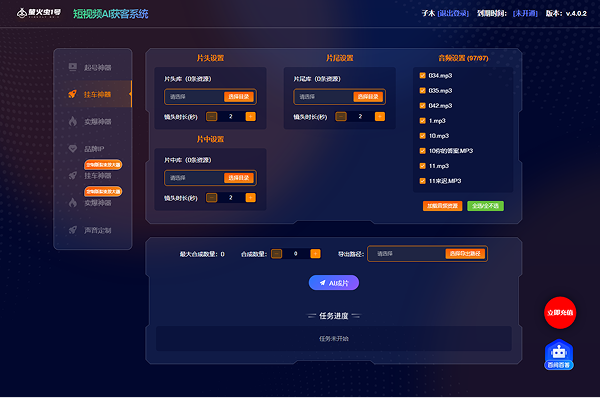Click the 退出登录 link in the header
Screen dimensions: 600x398
pos(453,13)
